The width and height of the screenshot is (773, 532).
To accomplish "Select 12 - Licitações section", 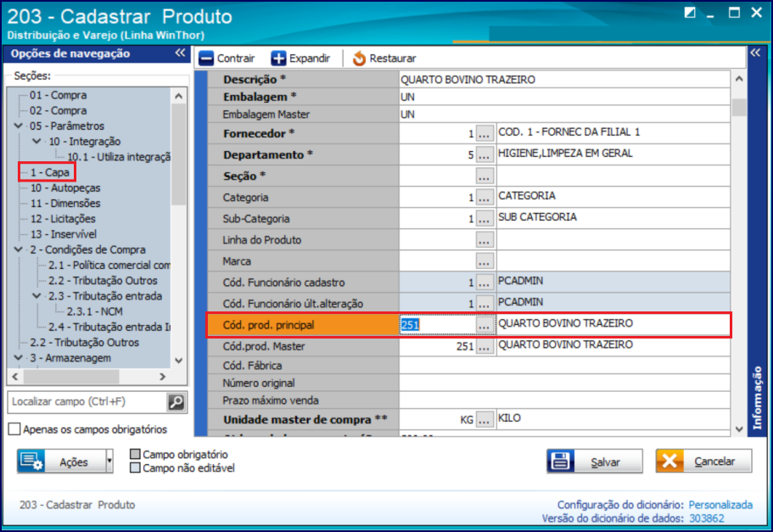I will 63,218.
